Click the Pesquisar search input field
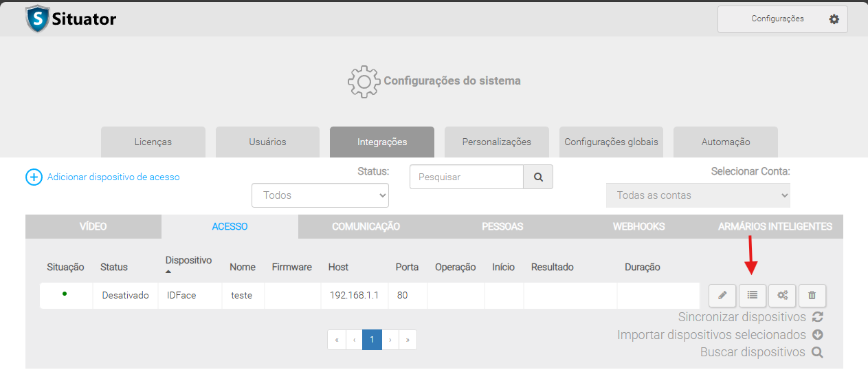The height and width of the screenshot is (370, 868). [467, 177]
